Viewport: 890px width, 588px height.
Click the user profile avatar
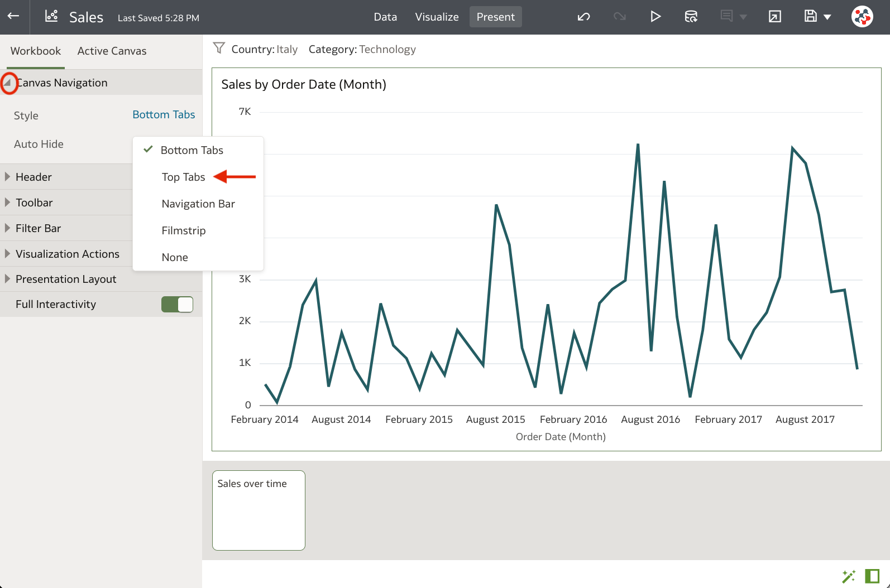tap(862, 17)
